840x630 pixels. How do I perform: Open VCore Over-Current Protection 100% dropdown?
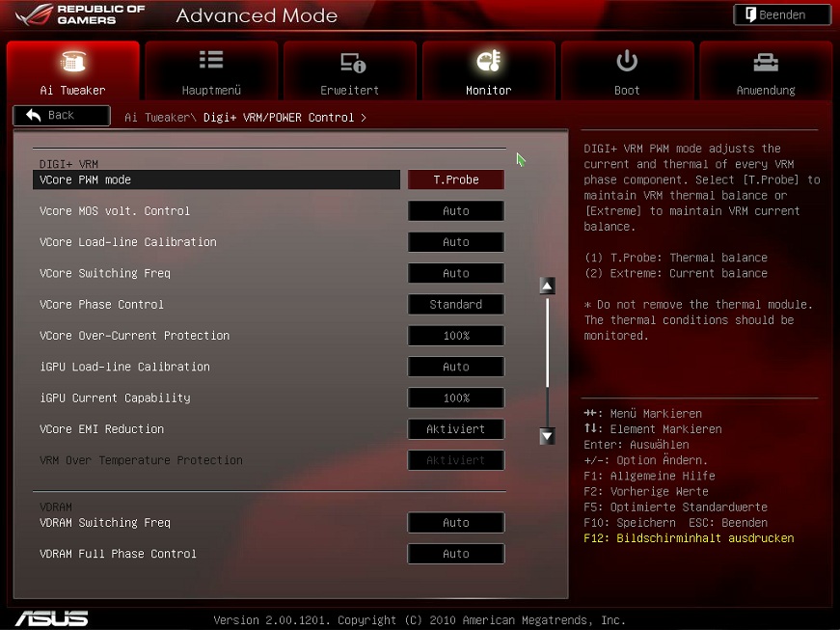click(x=456, y=336)
